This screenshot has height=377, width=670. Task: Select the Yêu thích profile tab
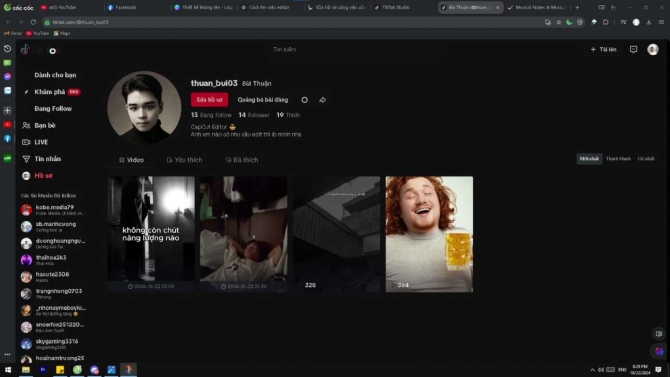pos(184,160)
